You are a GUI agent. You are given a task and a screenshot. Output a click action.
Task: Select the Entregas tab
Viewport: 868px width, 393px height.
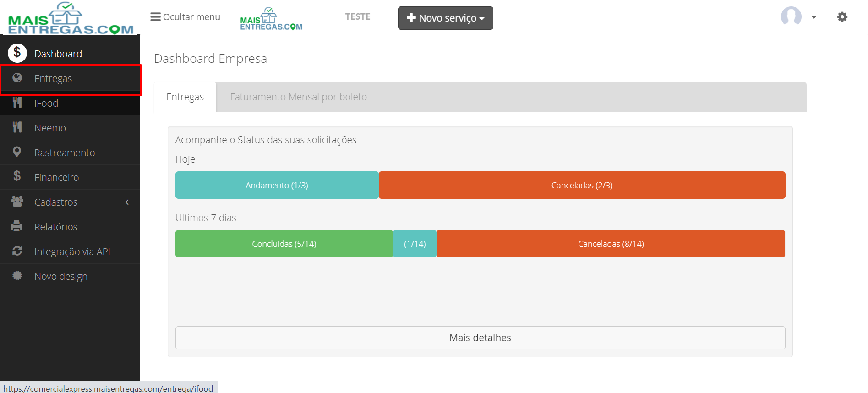(185, 97)
